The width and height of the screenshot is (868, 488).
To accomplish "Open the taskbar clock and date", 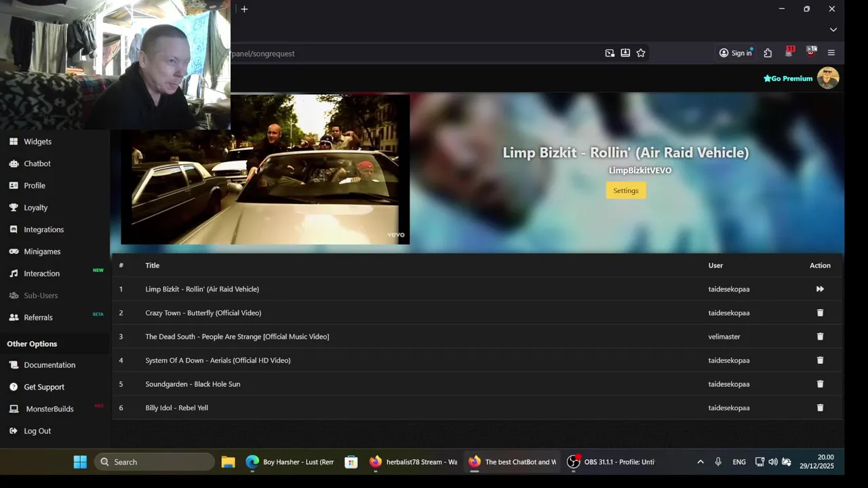I will (x=816, y=462).
